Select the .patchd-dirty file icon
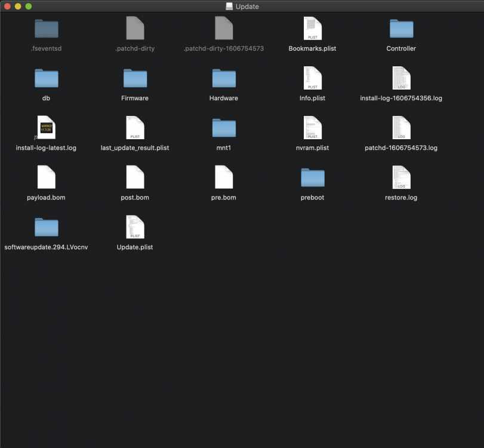The image size is (484, 448). click(x=135, y=28)
